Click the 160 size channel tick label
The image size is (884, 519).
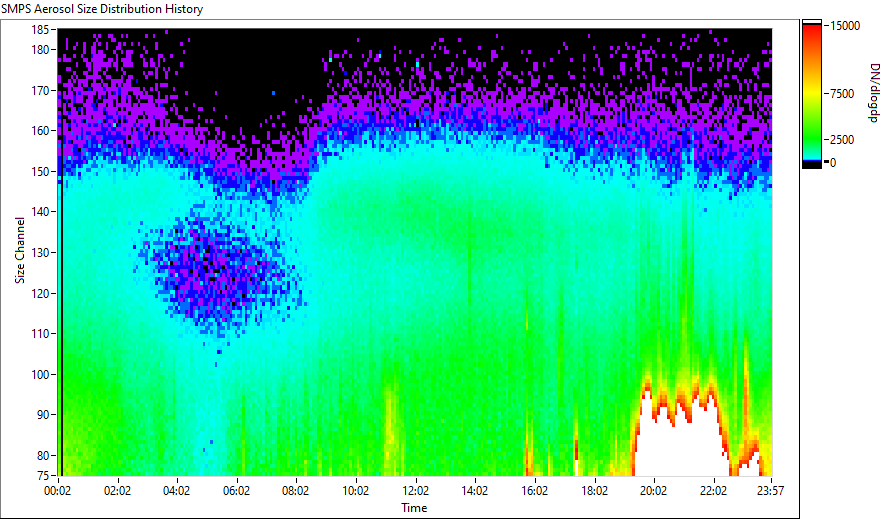point(42,131)
